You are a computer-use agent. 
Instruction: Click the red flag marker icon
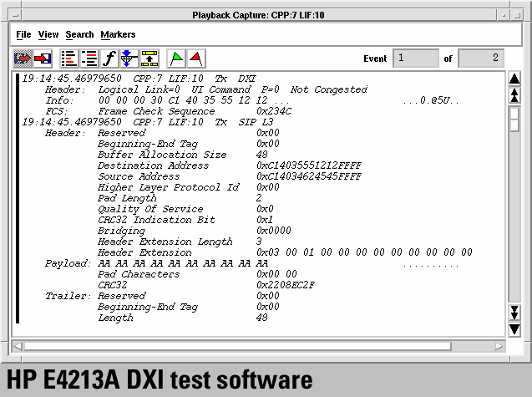(x=195, y=59)
